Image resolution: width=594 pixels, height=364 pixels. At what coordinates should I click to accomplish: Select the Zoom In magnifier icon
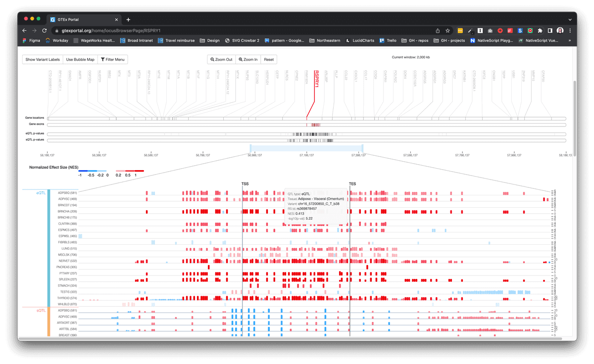(240, 59)
